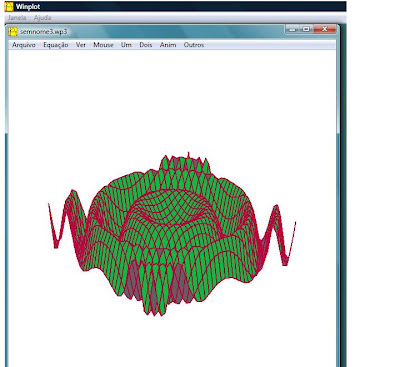Open the Ajuda help menu
This screenshot has width=400, height=367.
(x=43, y=18)
